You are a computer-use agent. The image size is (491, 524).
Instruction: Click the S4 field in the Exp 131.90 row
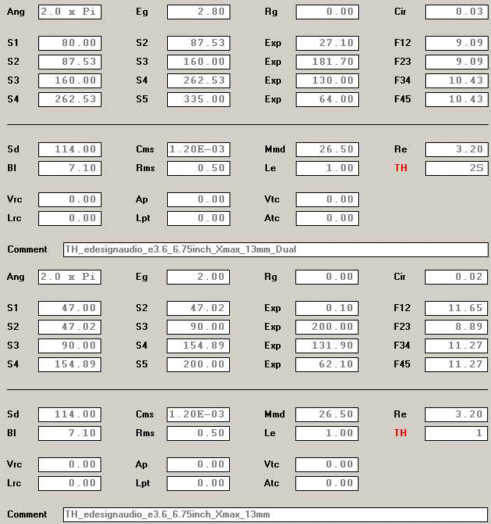(x=198, y=346)
